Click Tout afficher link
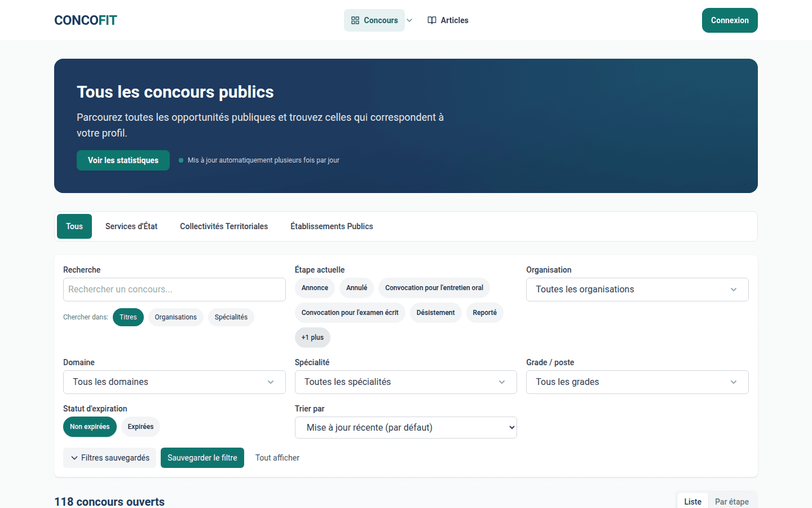The image size is (812, 508). coord(277,458)
